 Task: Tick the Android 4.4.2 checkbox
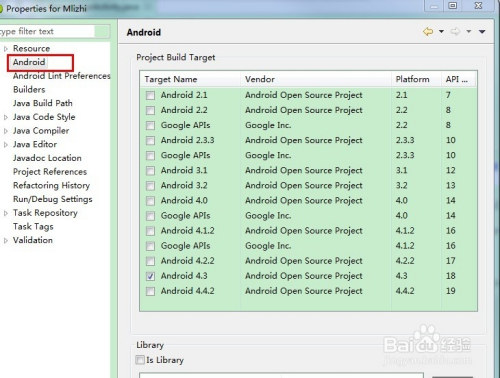[150, 291]
